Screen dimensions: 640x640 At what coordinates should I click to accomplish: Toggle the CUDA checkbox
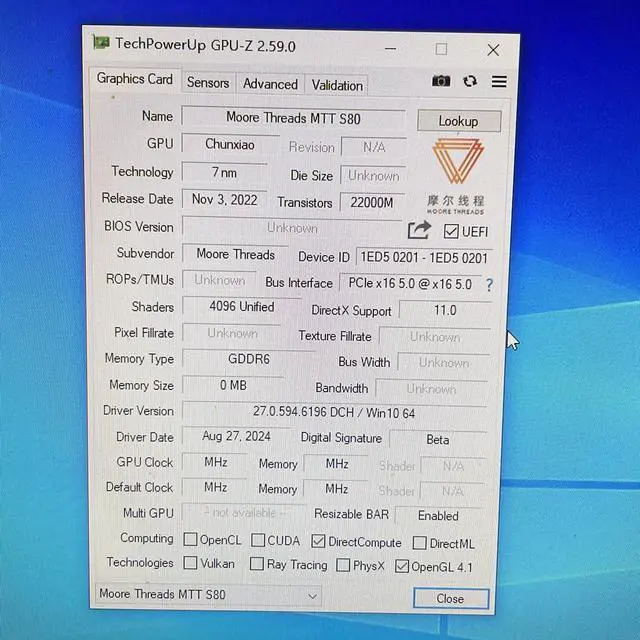click(258, 540)
